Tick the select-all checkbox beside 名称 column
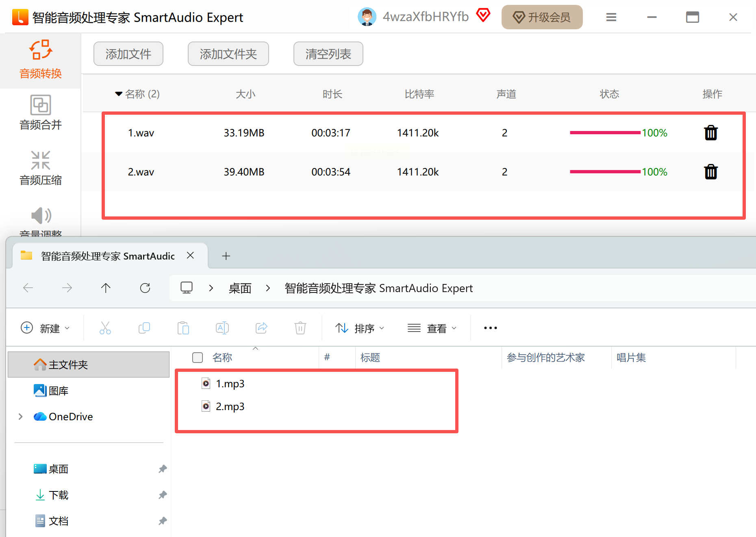The height and width of the screenshot is (537, 756). coord(198,358)
